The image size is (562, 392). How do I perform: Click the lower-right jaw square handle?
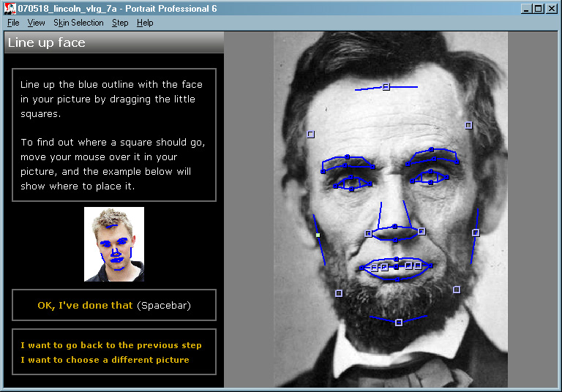point(457,290)
